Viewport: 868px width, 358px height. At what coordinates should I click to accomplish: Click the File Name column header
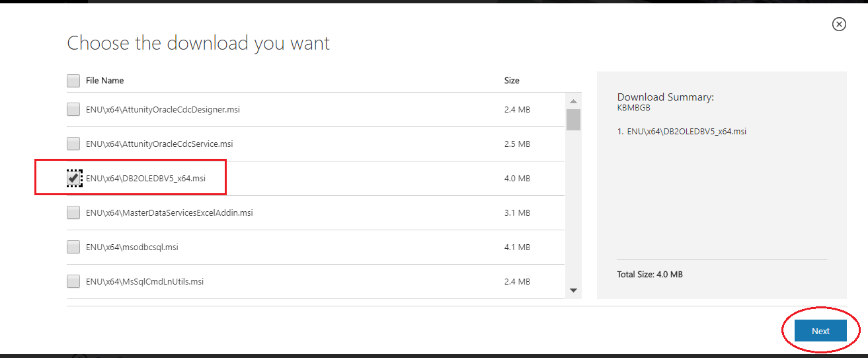pos(104,81)
